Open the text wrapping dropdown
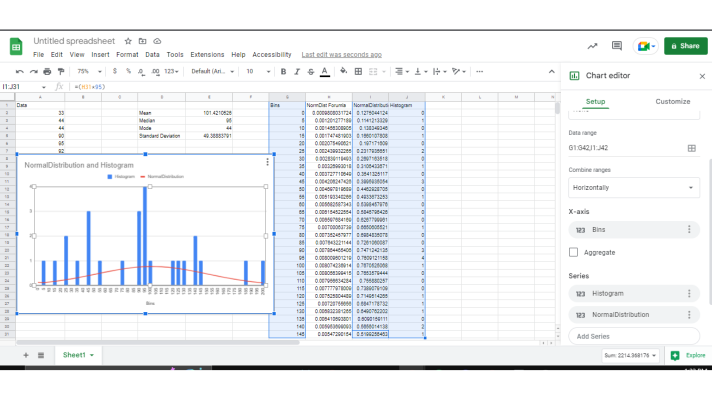The height and width of the screenshot is (400, 712). (x=440, y=71)
